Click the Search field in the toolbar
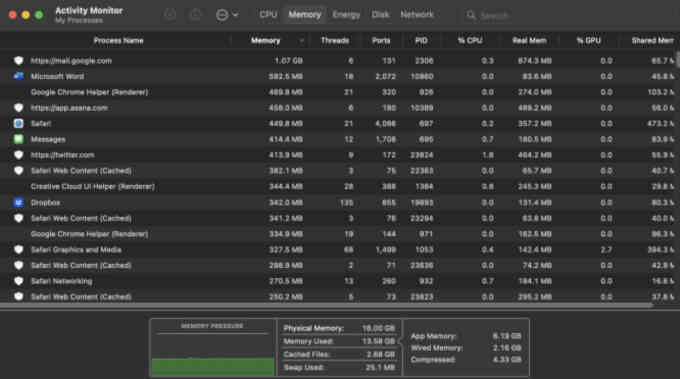This screenshot has height=379, width=680. point(494,16)
